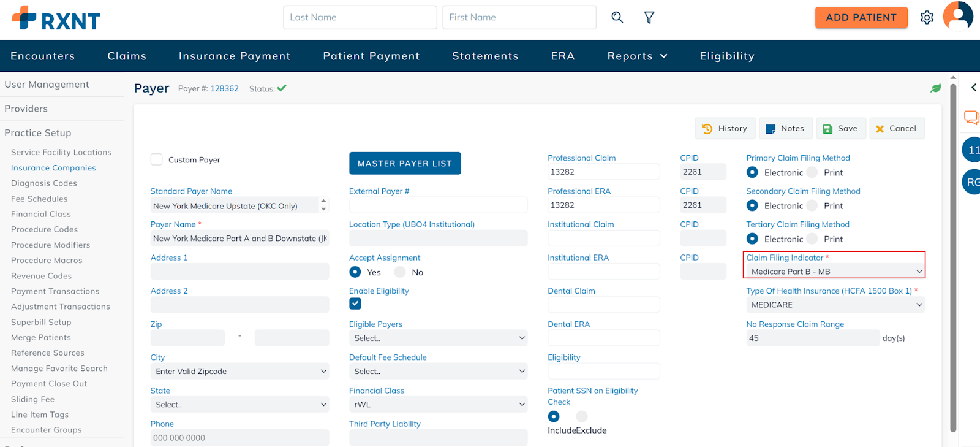Image resolution: width=980 pixels, height=447 pixels.
Task: Click the green leaf icon
Action: [935, 88]
